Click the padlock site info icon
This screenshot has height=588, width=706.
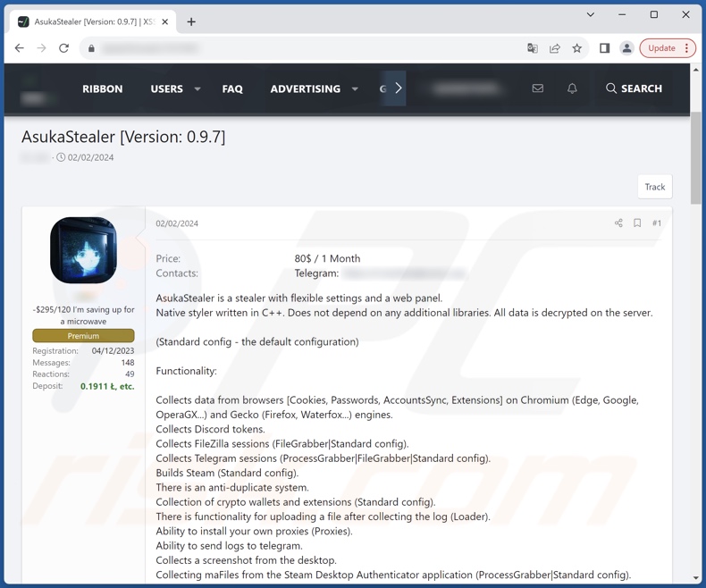point(91,48)
